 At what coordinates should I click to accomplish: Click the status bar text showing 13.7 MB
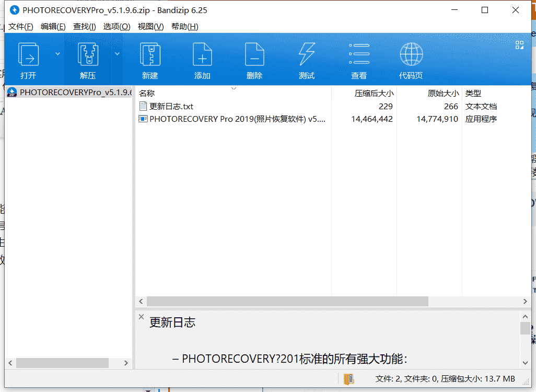pyautogui.click(x=445, y=378)
